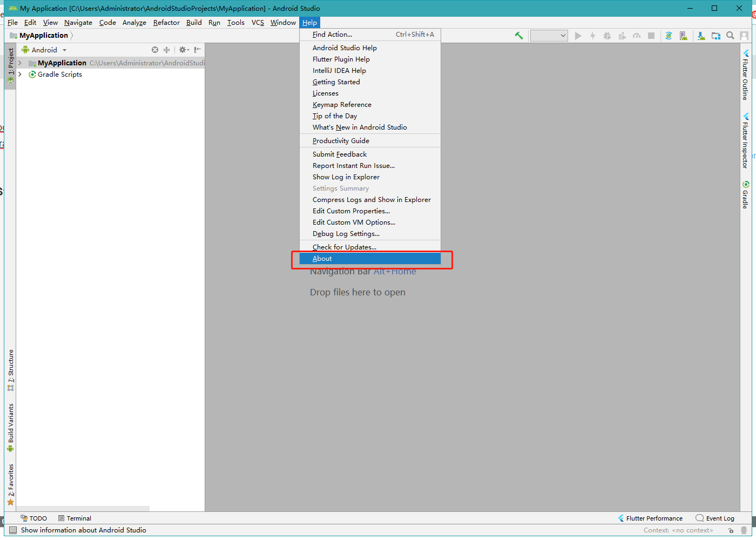Select the Gradle Scripts tree row
Image resolution: width=756 pixels, height=540 pixels.
(x=110, y=75)
